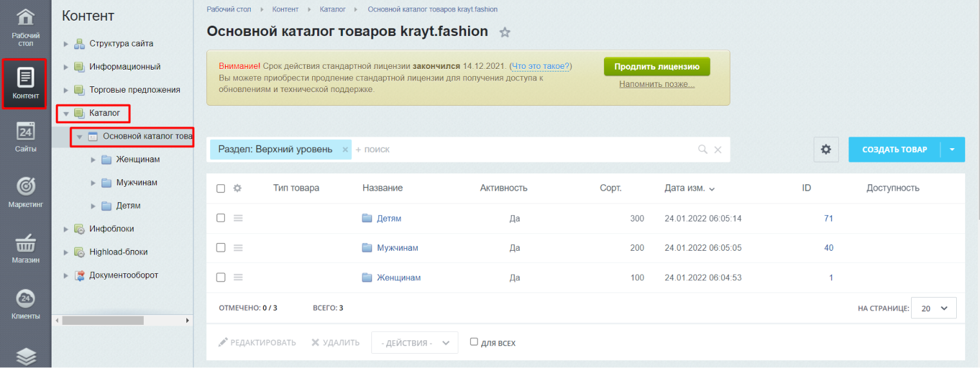Click Highload-блоки tree icon
Image resolution: width=980 pixels, height=368 pixels.
79,252
